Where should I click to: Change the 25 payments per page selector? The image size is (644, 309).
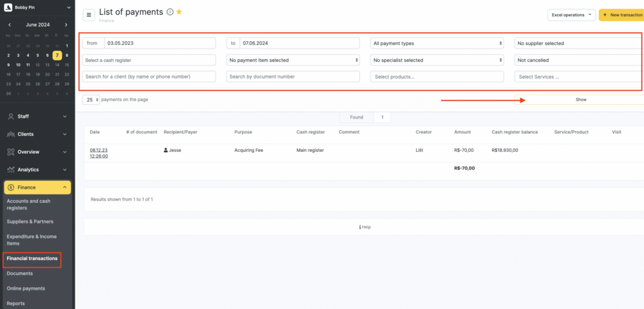[91, 100]
